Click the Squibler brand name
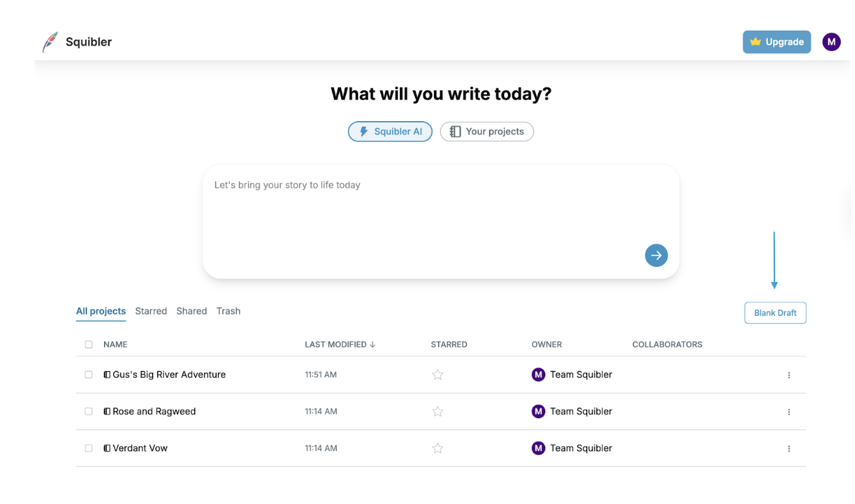This screenshot has width=855, height=504. coord(88,42)
